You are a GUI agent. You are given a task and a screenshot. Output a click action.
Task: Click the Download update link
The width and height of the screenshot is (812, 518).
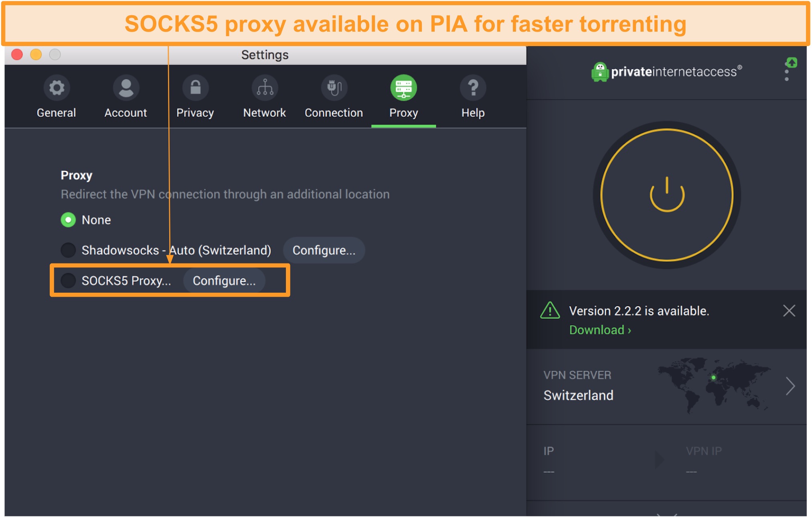pyautogui.click(x=600, y=330)
